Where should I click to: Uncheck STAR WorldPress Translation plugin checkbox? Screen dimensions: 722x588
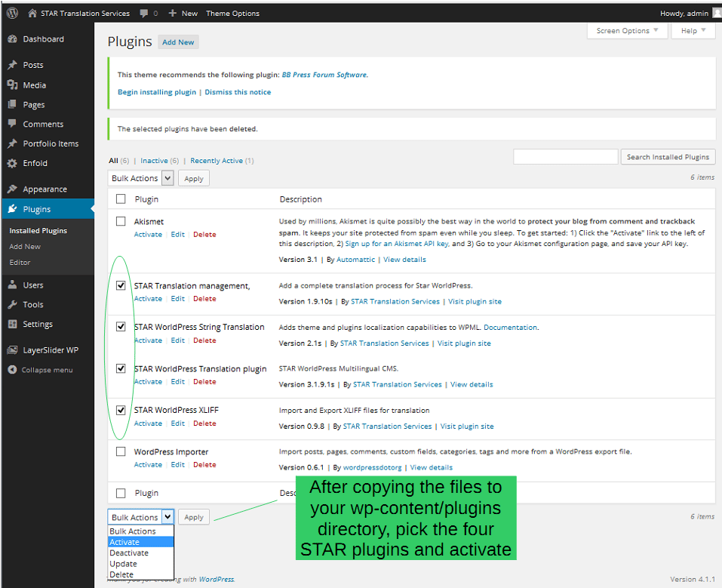point(121,368)
